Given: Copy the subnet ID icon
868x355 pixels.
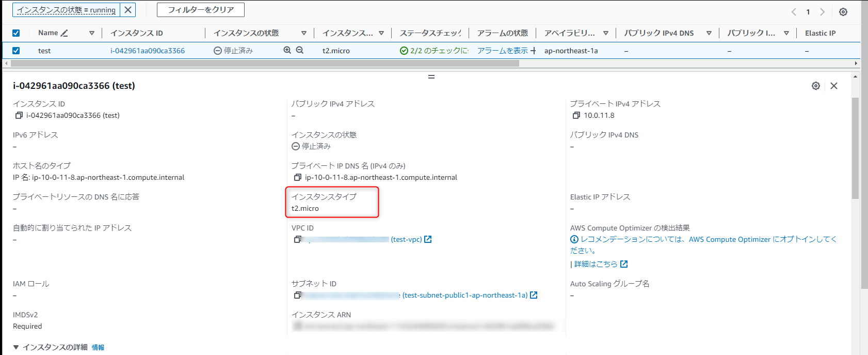Looking at the screenshot, I should 298,295.
